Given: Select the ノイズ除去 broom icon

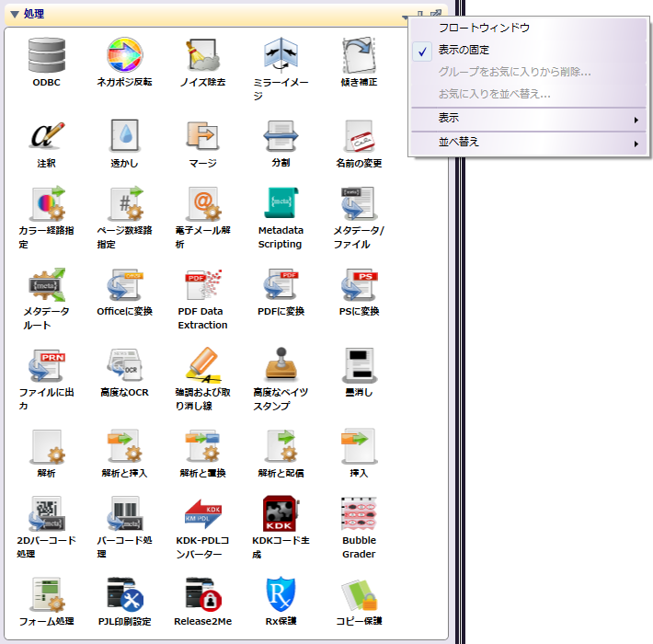Looking at the screenshot, I should (x=202, y=55).
